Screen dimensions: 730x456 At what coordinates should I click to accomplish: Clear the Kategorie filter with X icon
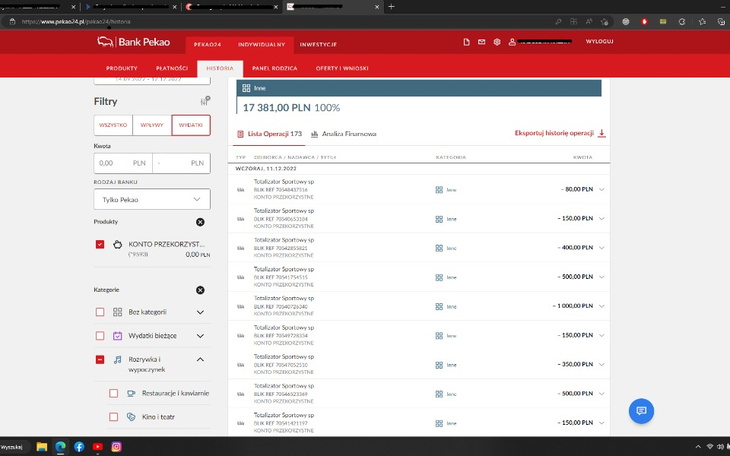pyautogui.click(x=200, y=290)
